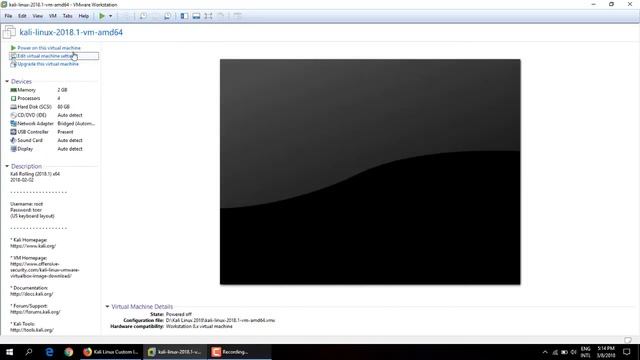Click the Kali Homepage URL text
The width and height of the screenshot is (640, 360).
tap(33, 246)
